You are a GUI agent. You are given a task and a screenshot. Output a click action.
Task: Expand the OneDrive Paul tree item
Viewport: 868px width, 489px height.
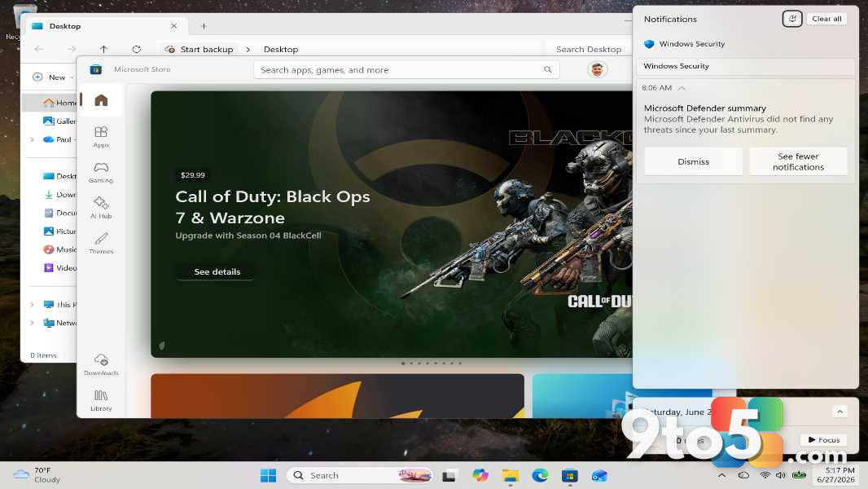[x=32, y=139]
